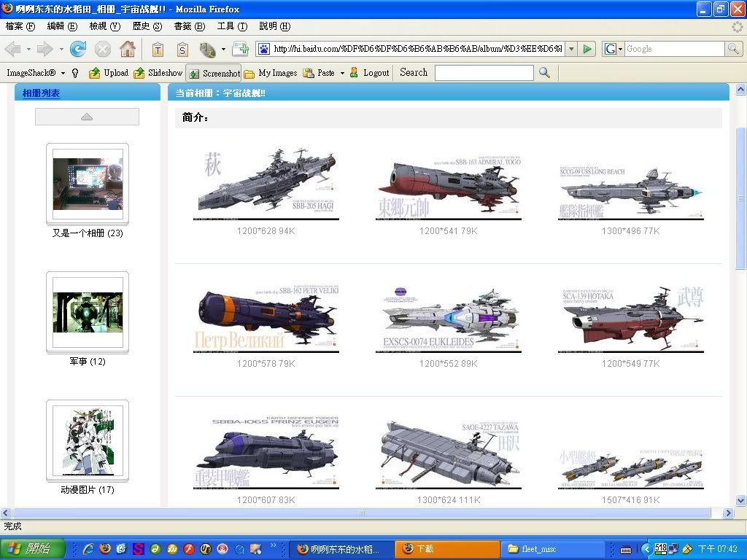Open the three small ships thumbnail

(631, 469)
